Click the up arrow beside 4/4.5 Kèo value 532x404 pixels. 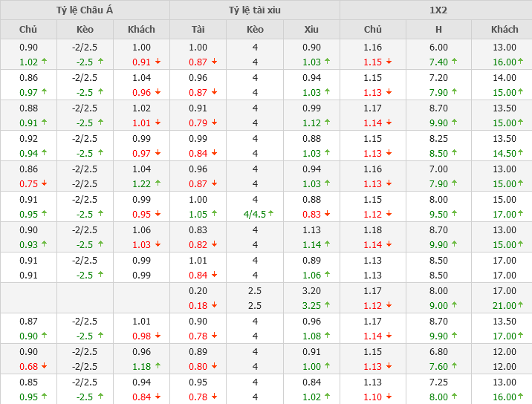click(272, 214)
